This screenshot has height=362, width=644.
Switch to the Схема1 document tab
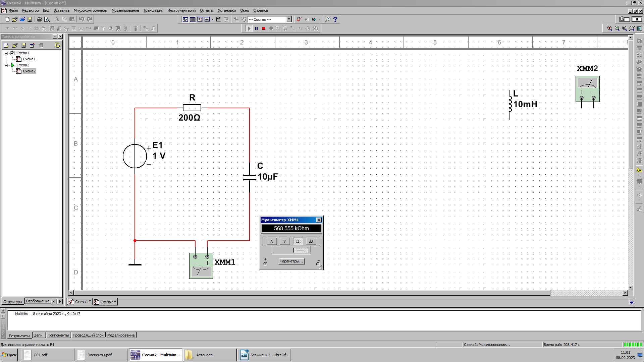[x=80, y=302]
